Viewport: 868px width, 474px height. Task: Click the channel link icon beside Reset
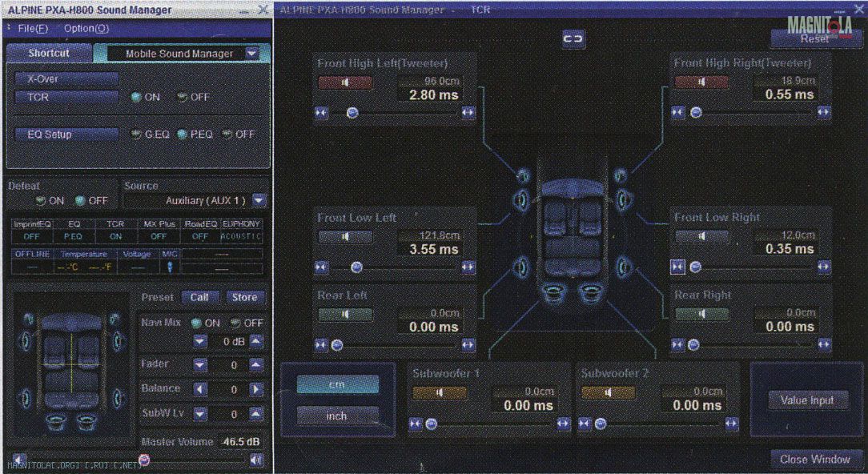(573, 38)
